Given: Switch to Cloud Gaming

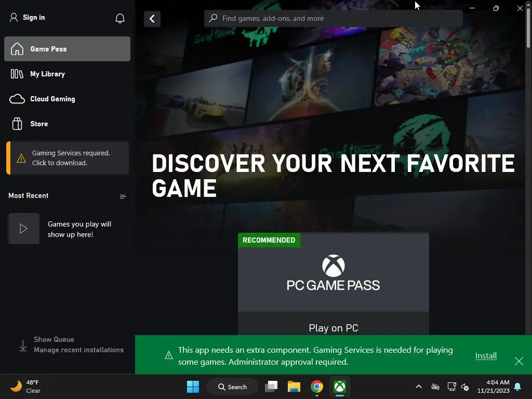Looking at the screenshot, I should pos(67,99).
